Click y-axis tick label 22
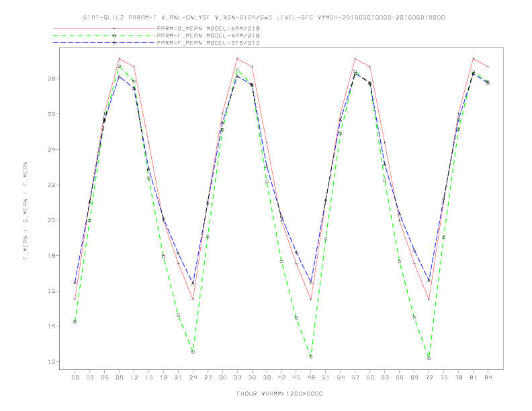 [x=51, y=185]
